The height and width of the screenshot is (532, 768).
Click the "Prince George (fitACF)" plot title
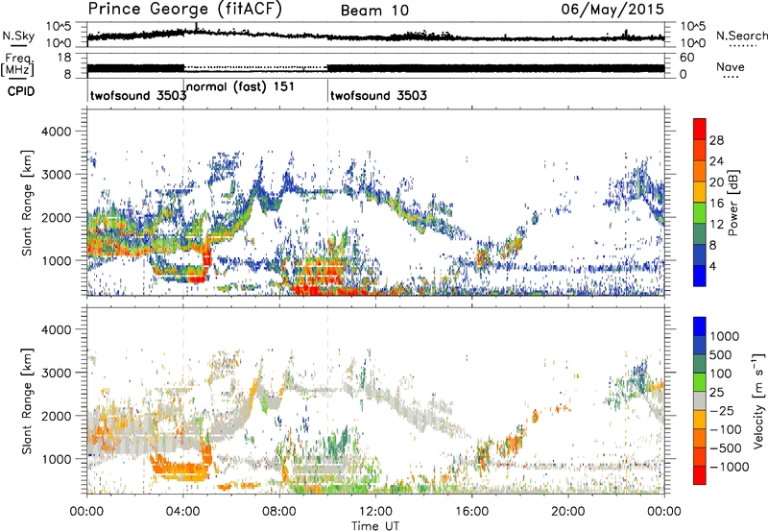(185, 10)
